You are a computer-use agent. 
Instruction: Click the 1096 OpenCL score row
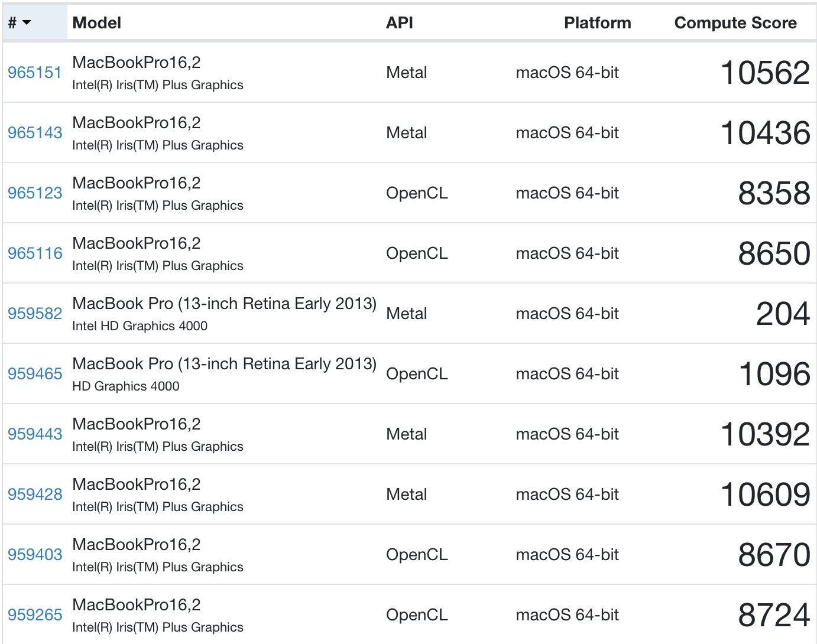(x=774, y=375)
